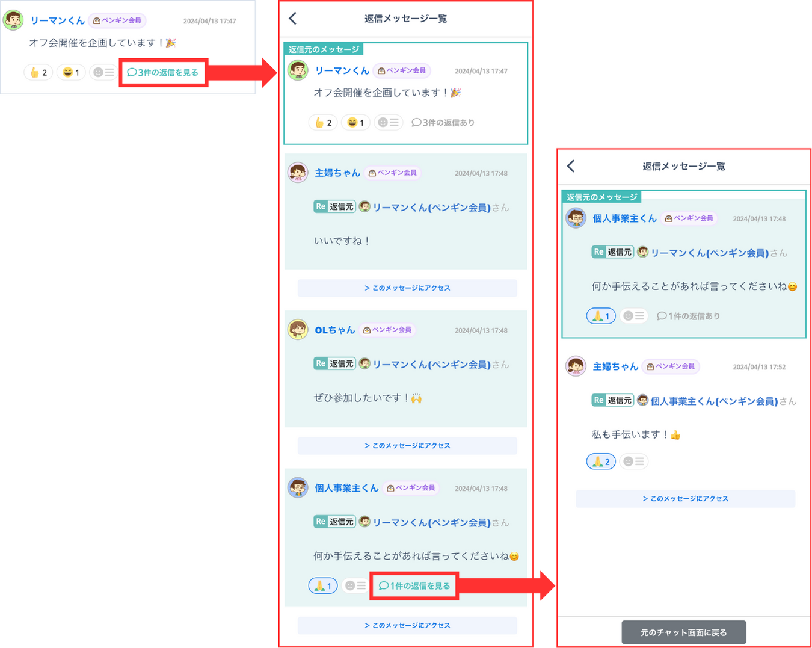Click the ペンギン会員 badge beside OLちゃん
812x648 pixels.
click(x=387, y=330)
